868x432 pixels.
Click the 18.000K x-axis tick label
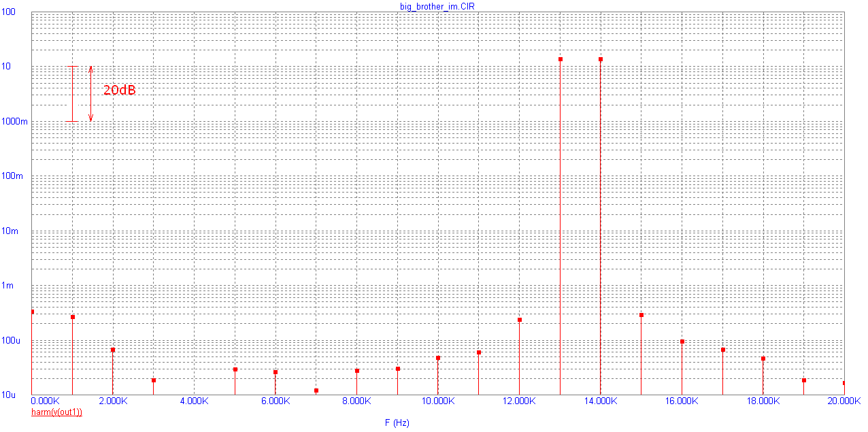(763, 401)
